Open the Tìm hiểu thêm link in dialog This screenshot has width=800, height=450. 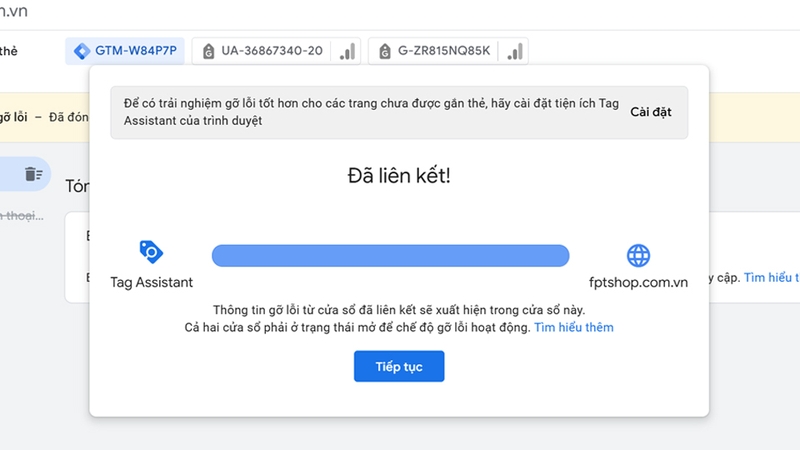coord(573,328)
